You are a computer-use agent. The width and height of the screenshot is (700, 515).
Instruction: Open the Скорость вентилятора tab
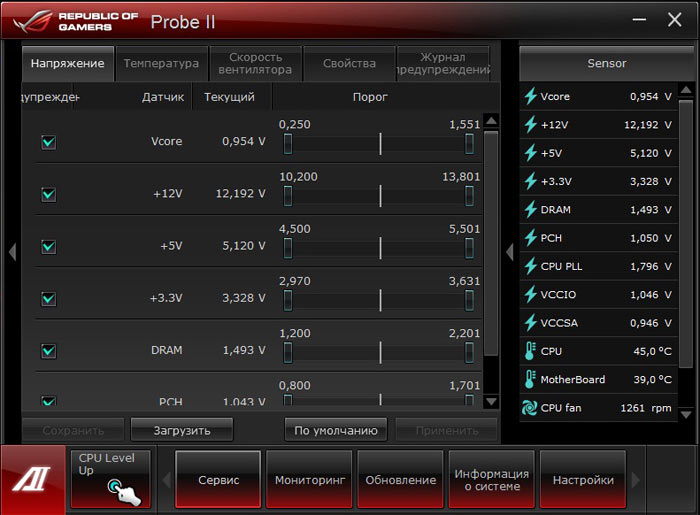[x=255, y=64]
